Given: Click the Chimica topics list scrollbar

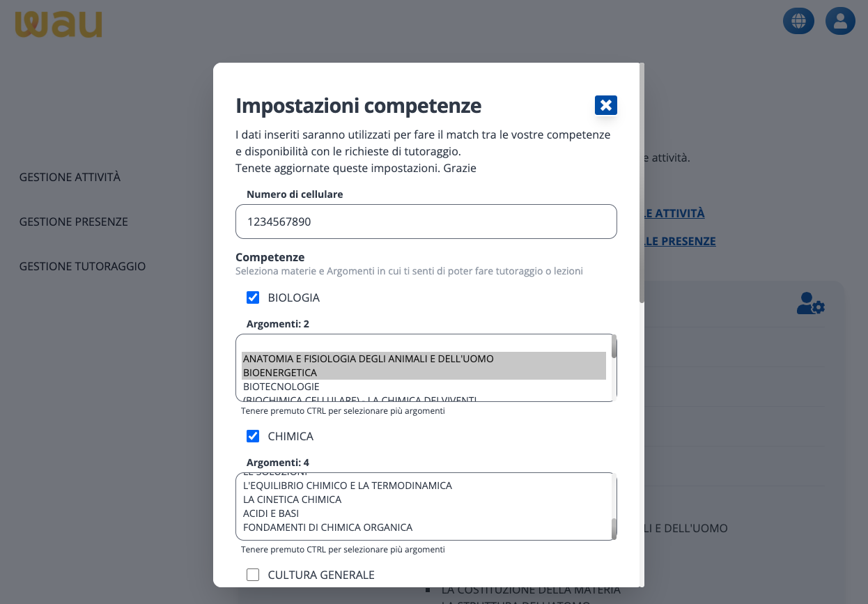Looking at the screenshot, I should [614, 528].
